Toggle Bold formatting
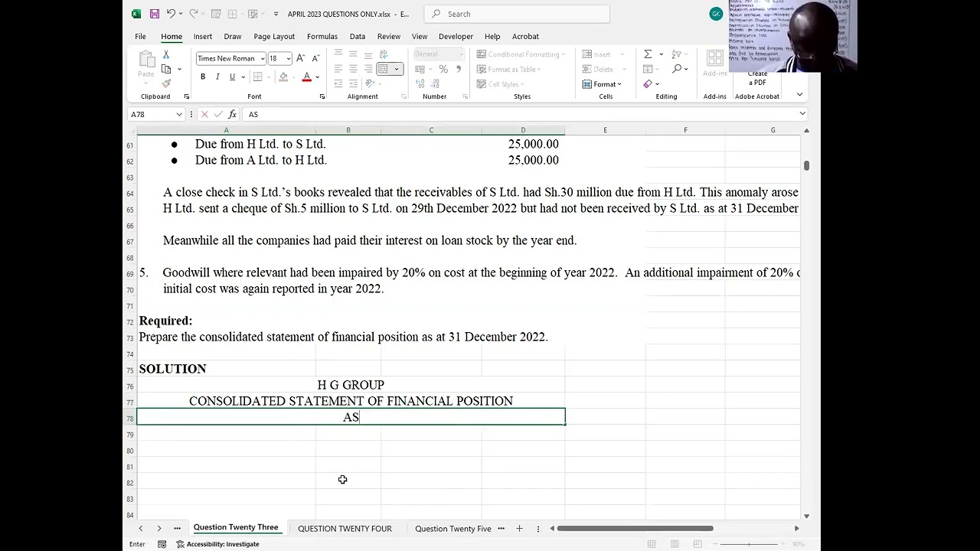 (x=203, y=77)
